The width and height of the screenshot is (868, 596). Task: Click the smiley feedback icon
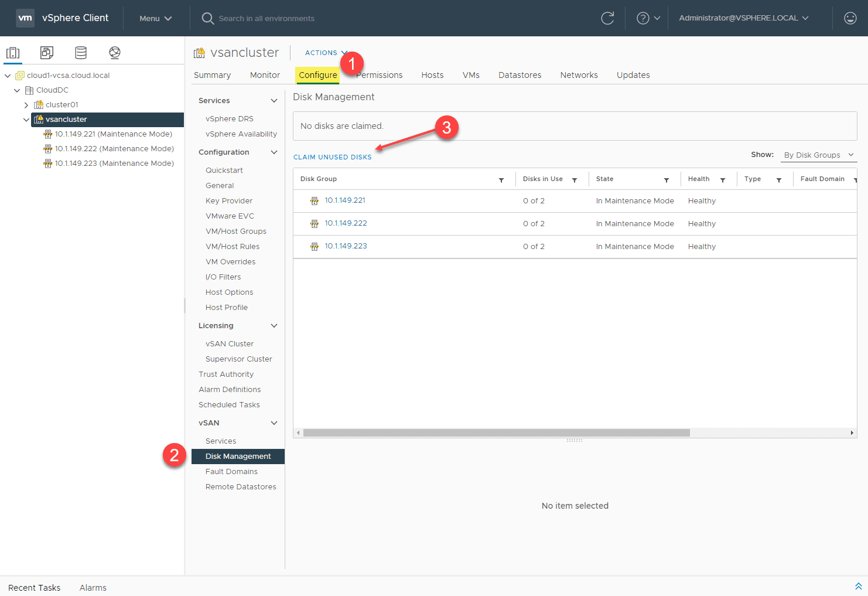(850, 18)
